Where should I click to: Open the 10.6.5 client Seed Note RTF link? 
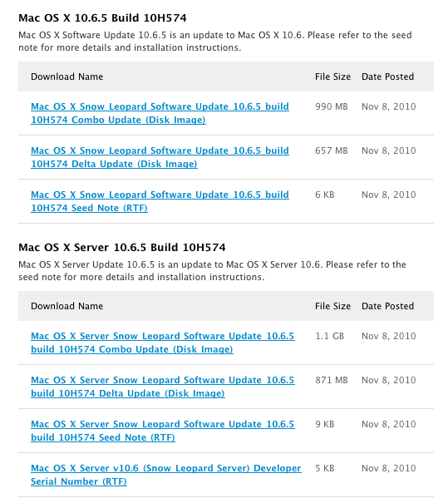click(x=160, y=201)
